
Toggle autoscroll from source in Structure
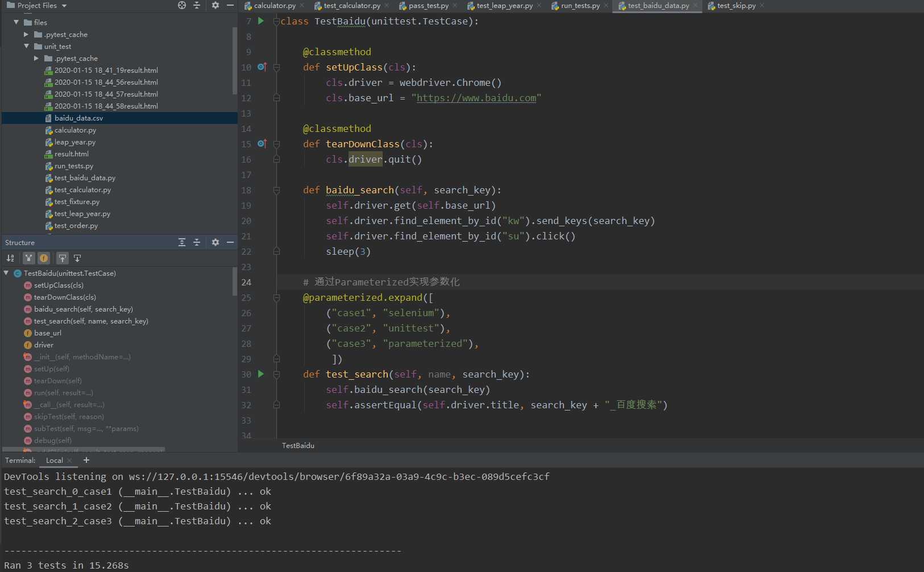tap(77, 258)
